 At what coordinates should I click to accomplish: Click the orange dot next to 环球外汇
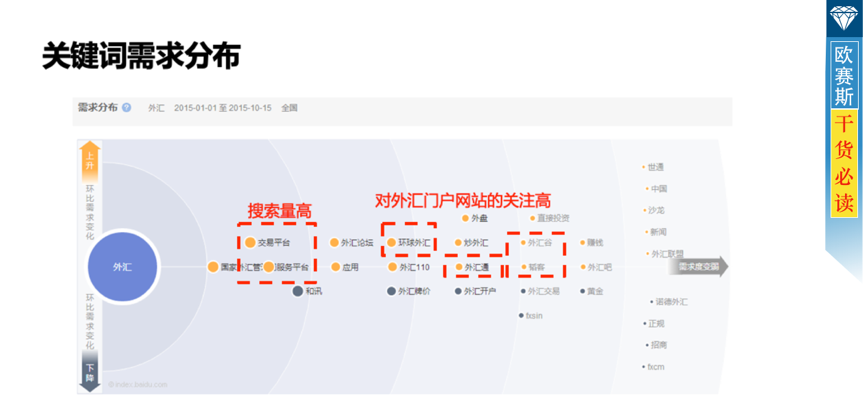(392, 242)
